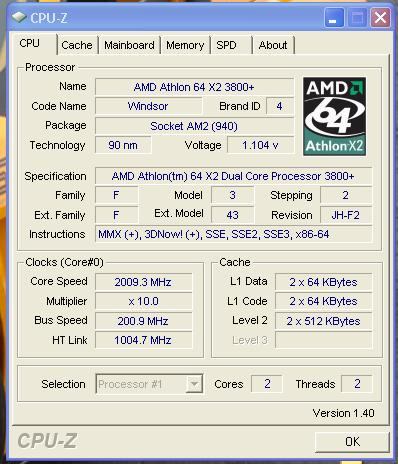Open the Mainboard tab

[x=129, y=45]
